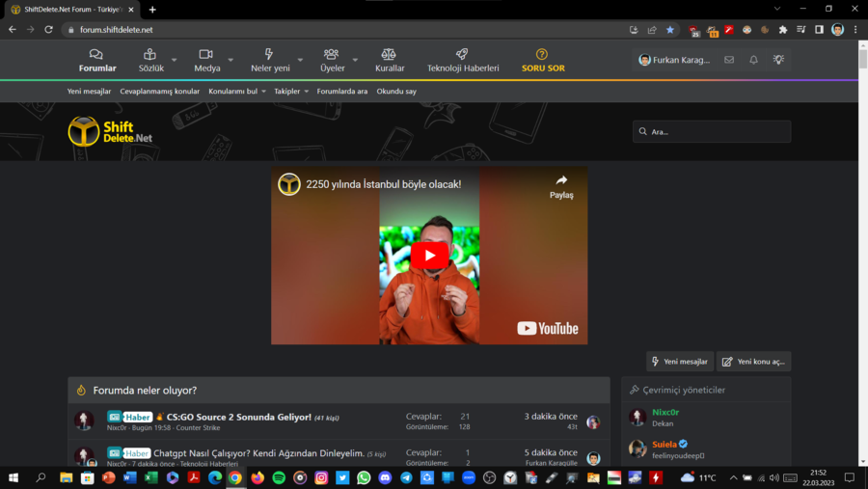Click Forumlarda ara link

pos(342,92)
